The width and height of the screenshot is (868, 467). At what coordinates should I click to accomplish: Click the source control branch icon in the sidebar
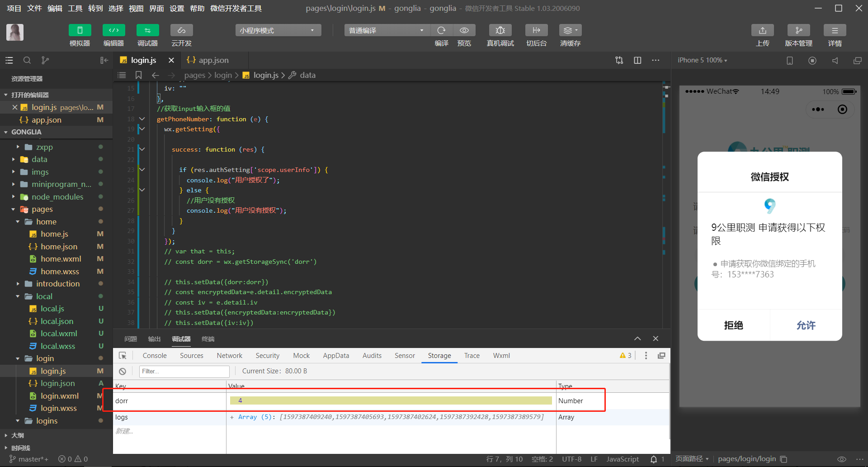click(x=45, y=60)
